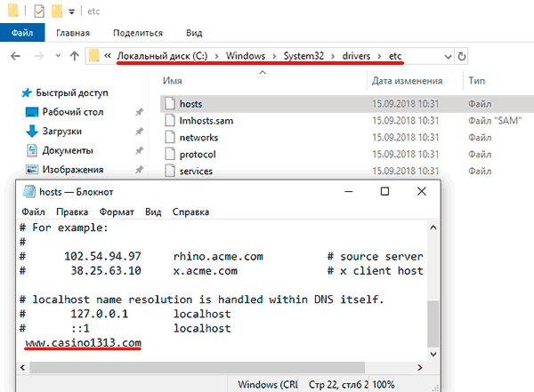Select the hosts file icon
This screenshot has height=392, width=534.
point(170,103)
